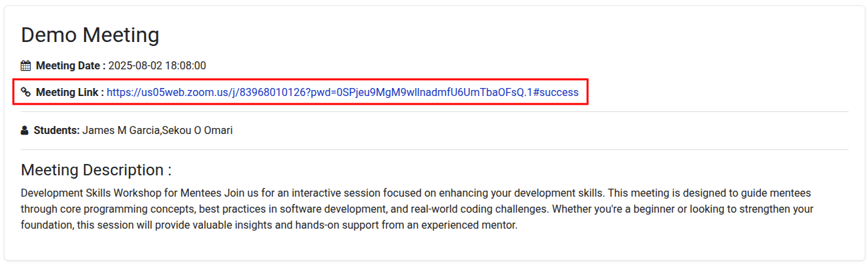Click the bold Meeting Link label
Screen dimensions: 868x266
coord(70,92)
